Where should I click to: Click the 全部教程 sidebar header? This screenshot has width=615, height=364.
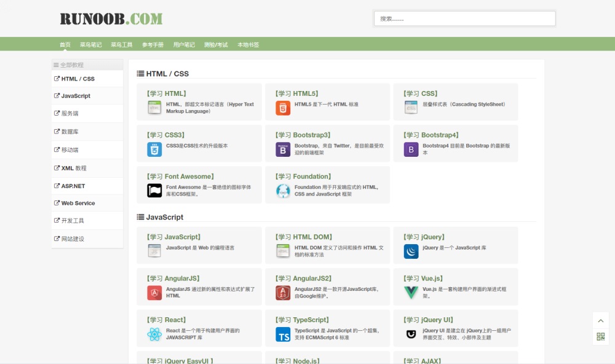pyautogui.click(x=87, y=65)
